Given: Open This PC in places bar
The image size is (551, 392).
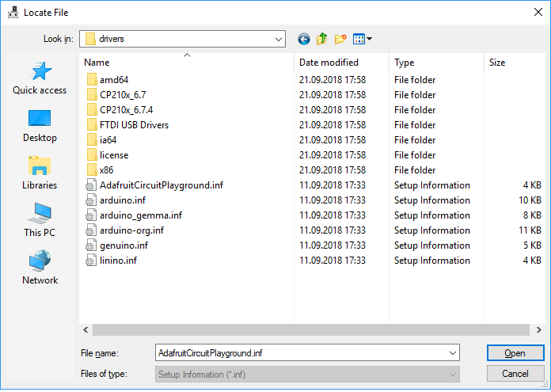Looking at the screenshot, I should pyautogui.click(x=40, y=220).
